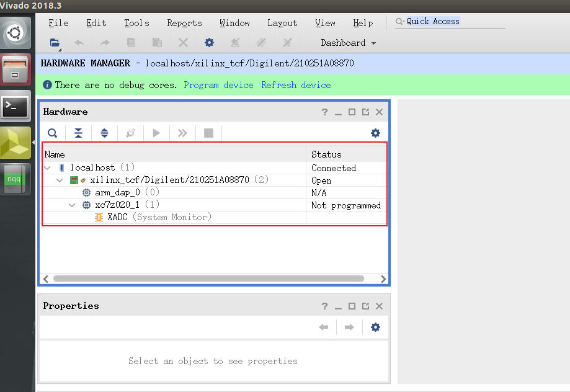This screenshot has height=392, width=570.
Task: Click the Open Project folder icon
Action: [x=55, y=43]
